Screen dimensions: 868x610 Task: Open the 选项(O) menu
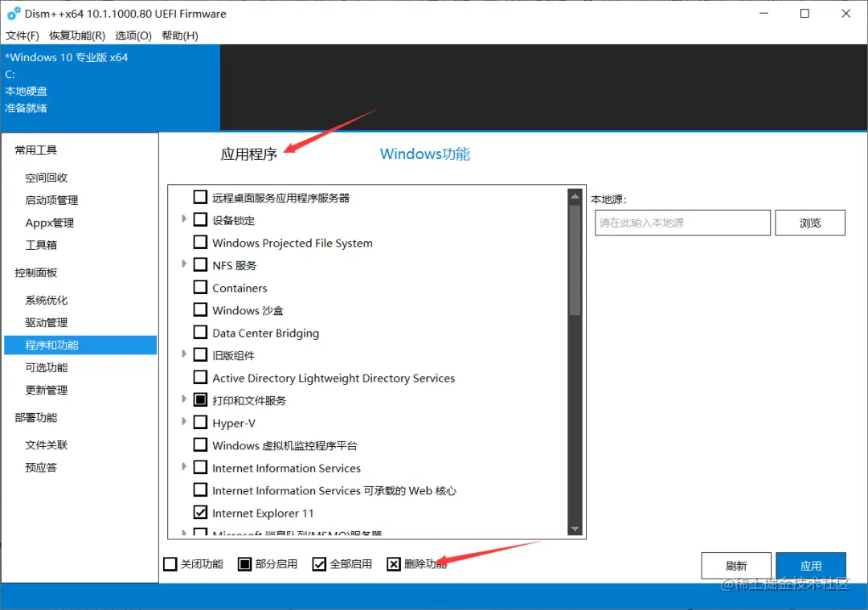pos(133,36)
